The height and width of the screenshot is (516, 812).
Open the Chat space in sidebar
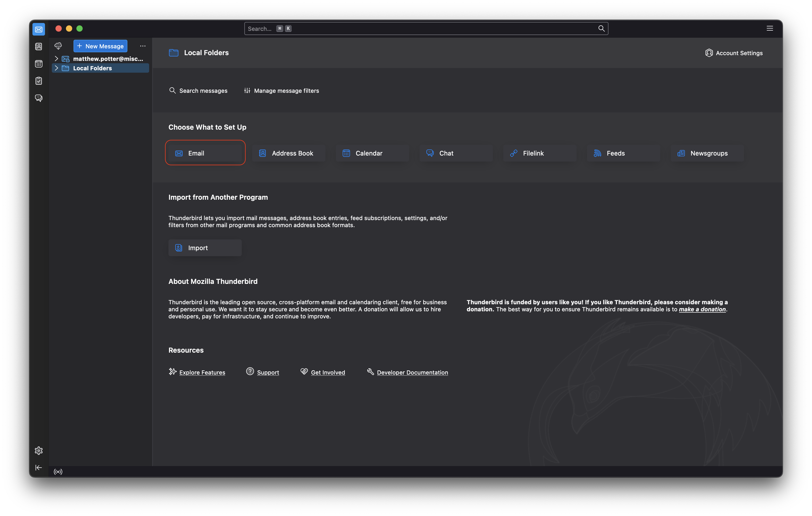[x=39, y=98]
